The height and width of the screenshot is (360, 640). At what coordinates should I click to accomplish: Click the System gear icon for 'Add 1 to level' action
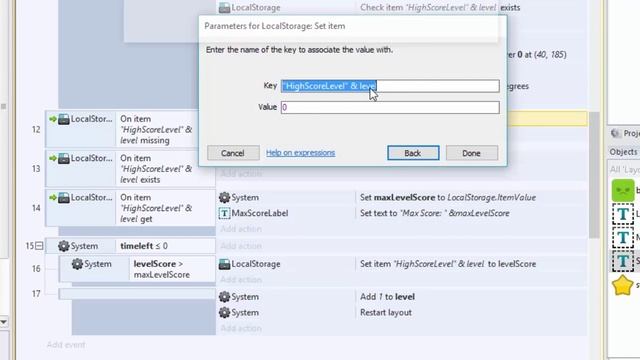pyautogui.click(x=224, y=297)
